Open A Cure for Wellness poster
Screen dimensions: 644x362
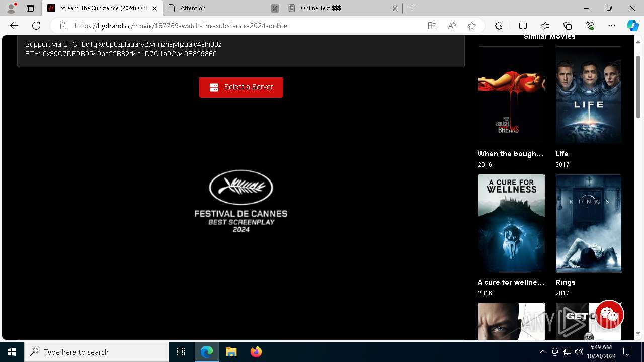(x=511, y=223)
